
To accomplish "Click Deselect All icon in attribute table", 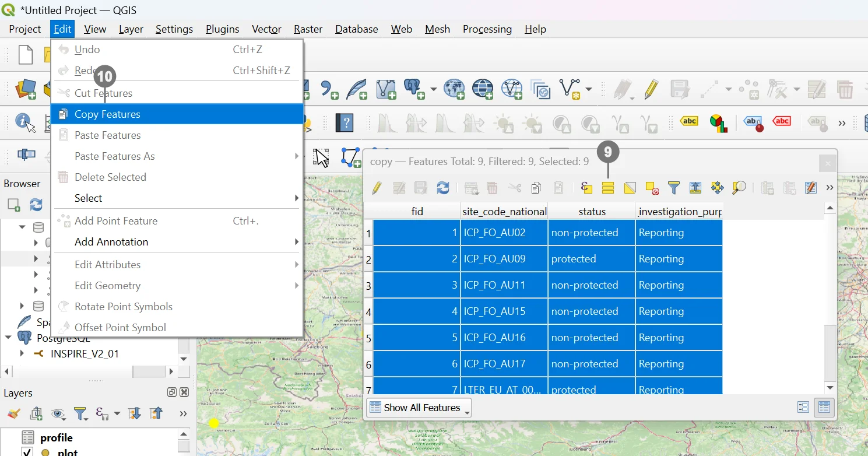I will (x=652, y=188).
